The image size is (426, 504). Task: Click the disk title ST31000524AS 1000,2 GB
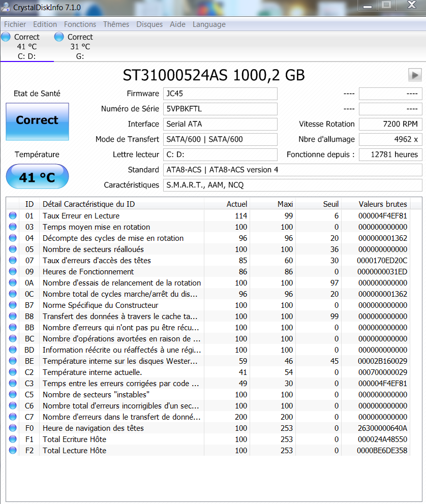[x=214, y=75]
